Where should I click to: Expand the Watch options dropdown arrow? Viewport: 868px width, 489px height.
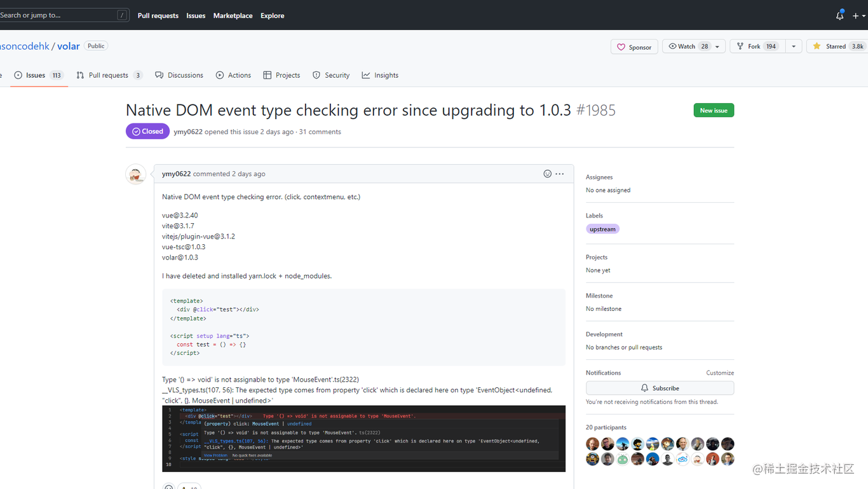click(717, 46)
